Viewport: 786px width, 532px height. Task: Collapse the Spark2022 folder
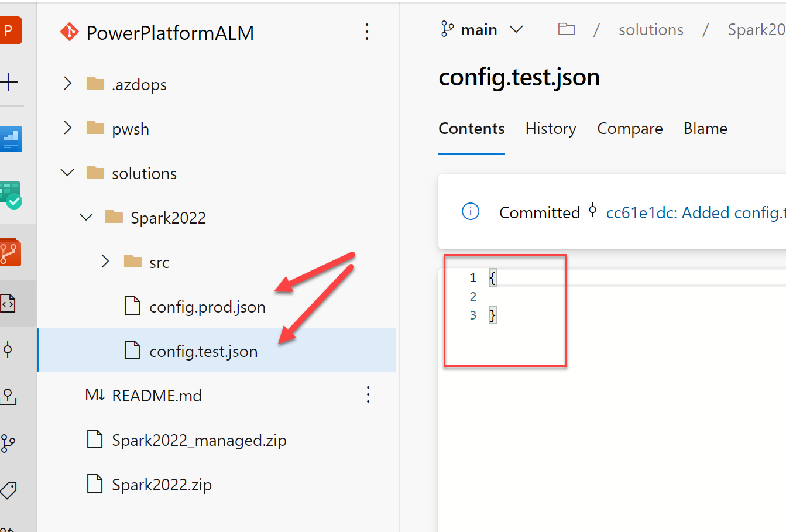[x=86, y=217]
